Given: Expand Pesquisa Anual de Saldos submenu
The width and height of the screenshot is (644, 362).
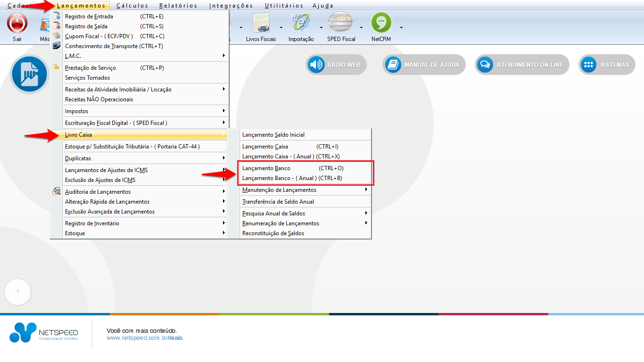Looking at the screenshot, I should tap(366, 213).
